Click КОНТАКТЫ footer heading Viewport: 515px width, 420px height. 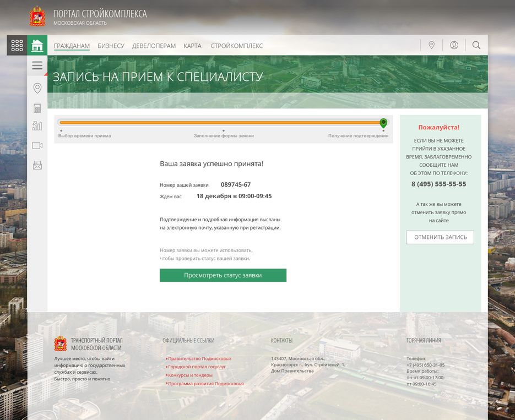click(x=282, y=341)
